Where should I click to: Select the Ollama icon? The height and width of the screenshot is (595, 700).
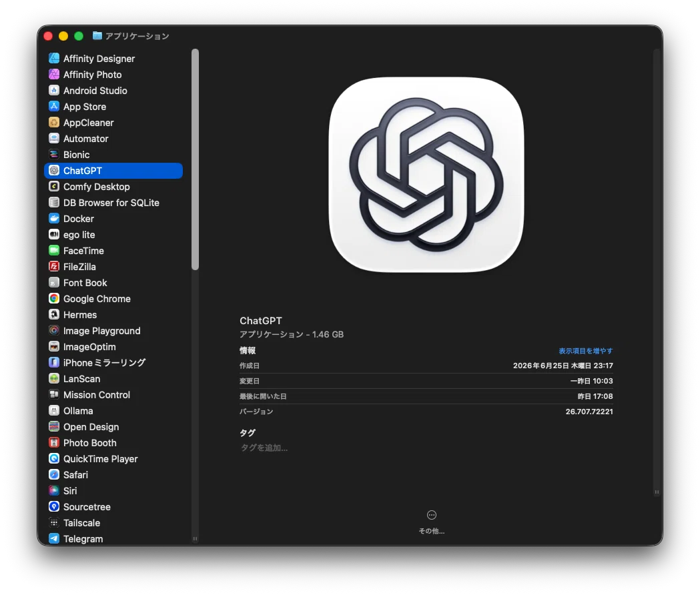54,411
